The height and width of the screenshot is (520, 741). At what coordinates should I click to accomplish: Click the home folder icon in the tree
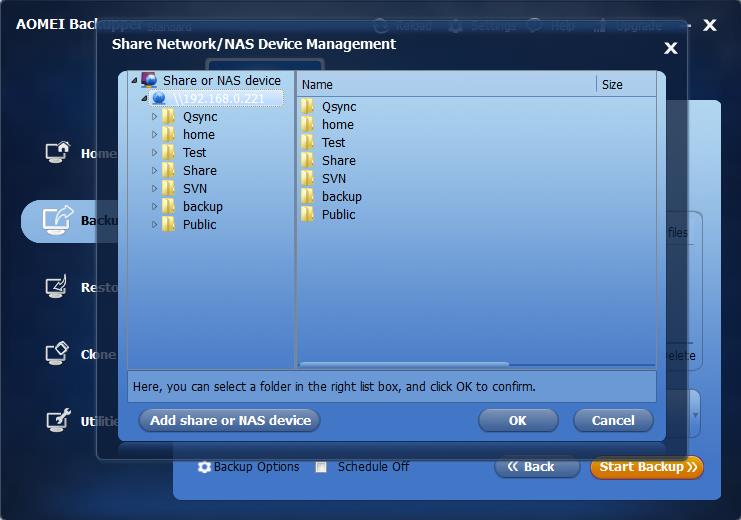tap(168, 135)
